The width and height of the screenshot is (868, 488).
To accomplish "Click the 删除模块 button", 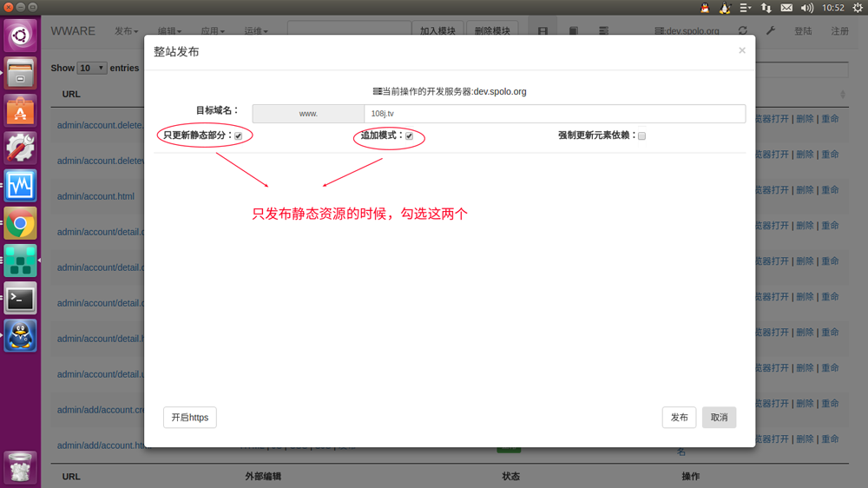I will tap(492, 30).
